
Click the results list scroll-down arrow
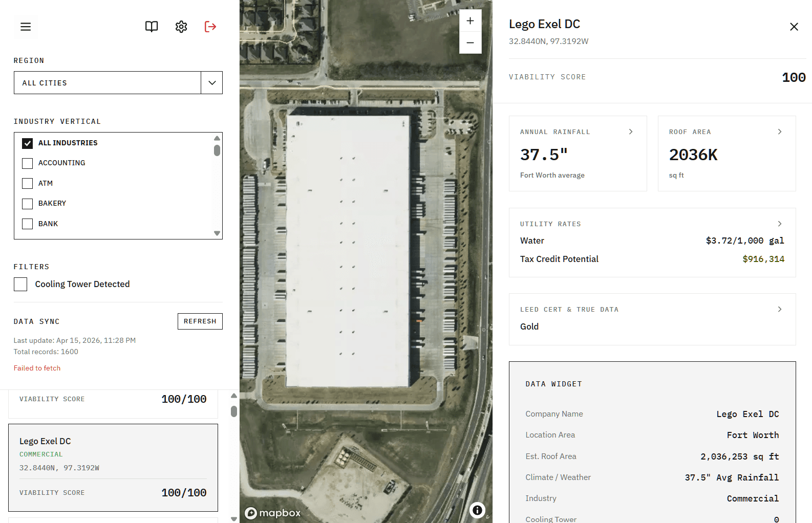pyautogui.click(x=234, y=518)
